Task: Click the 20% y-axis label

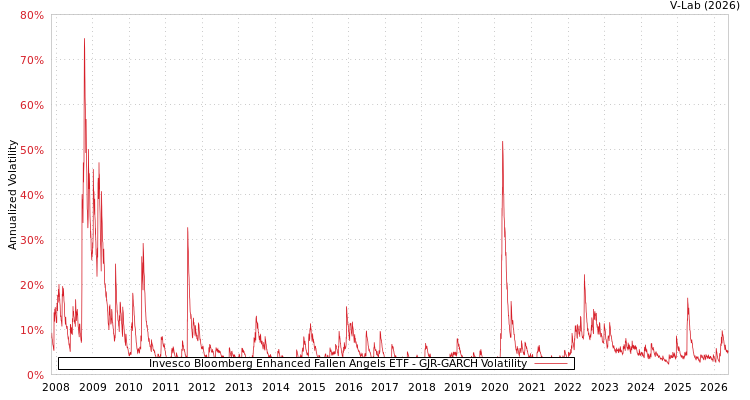Action: pyautogui.click(x=32, y=285)
